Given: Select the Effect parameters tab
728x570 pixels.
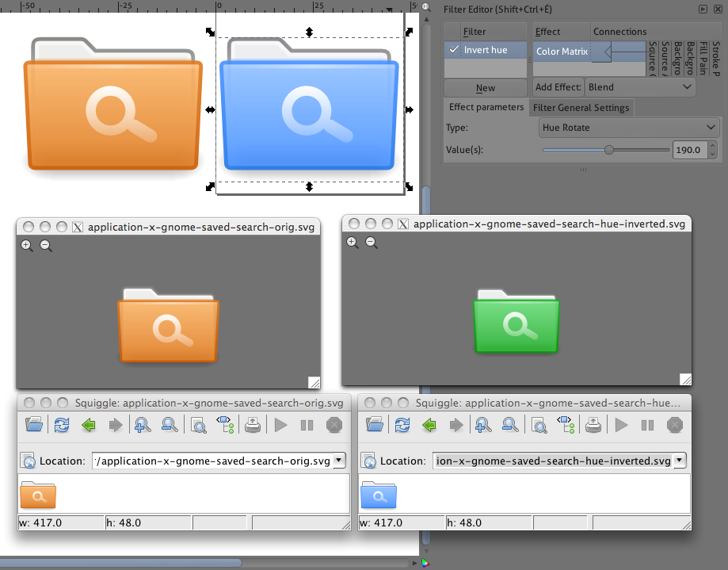Looking at the screenshot, I should 484,107.
